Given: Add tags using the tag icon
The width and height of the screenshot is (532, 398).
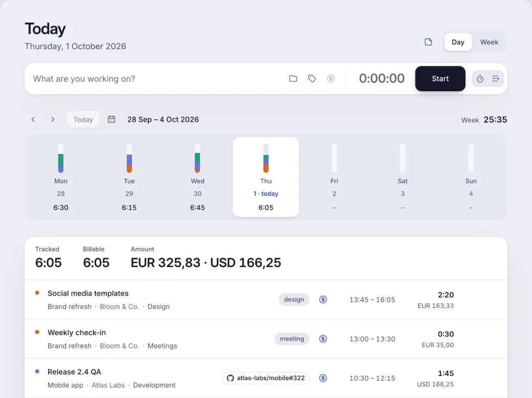Looking at the screenshot, I should [312, 79].
